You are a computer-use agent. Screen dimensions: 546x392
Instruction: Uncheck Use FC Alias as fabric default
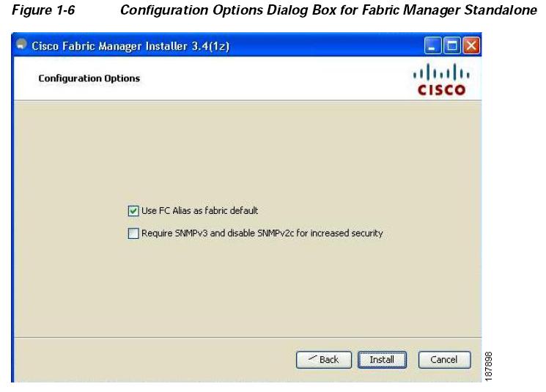point(133,210)
